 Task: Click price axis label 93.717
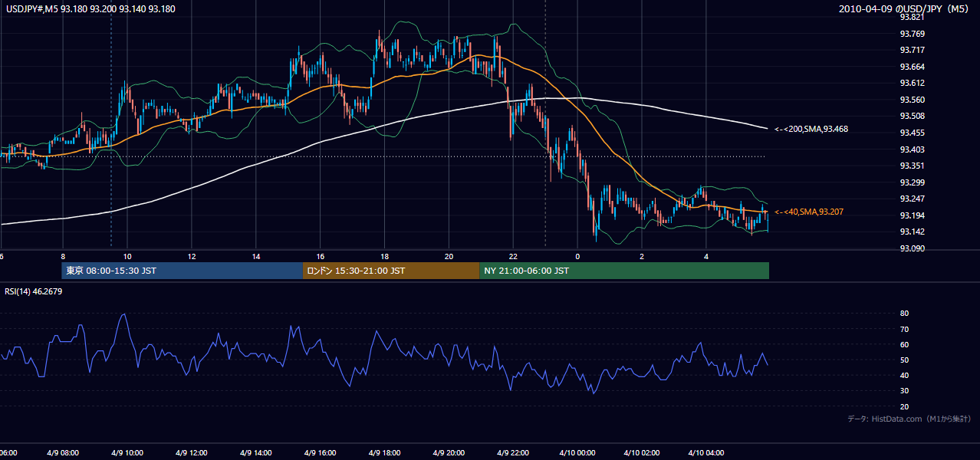913,50
